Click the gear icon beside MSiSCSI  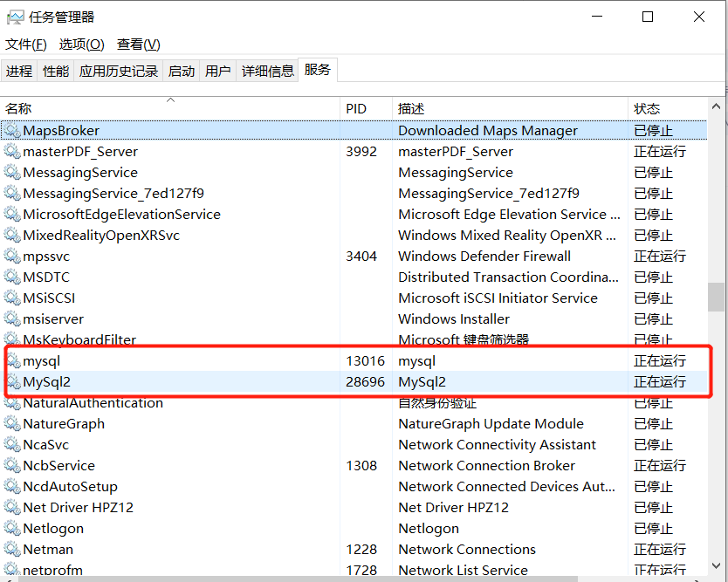12,298
